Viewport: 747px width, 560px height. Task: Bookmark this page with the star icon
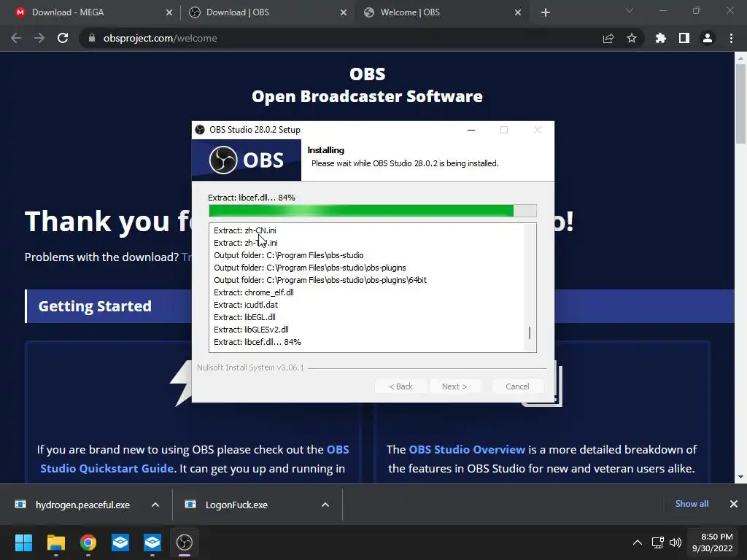coord(632,38)
